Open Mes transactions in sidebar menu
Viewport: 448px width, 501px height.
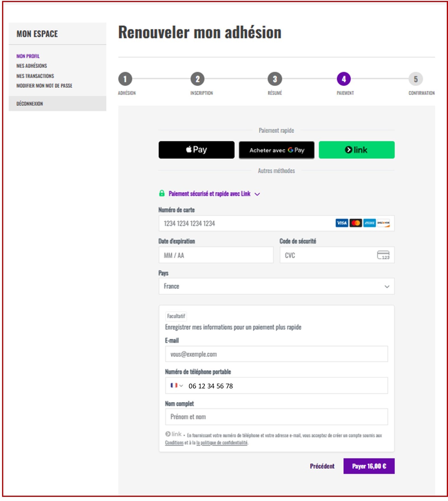tap(35, 76)
